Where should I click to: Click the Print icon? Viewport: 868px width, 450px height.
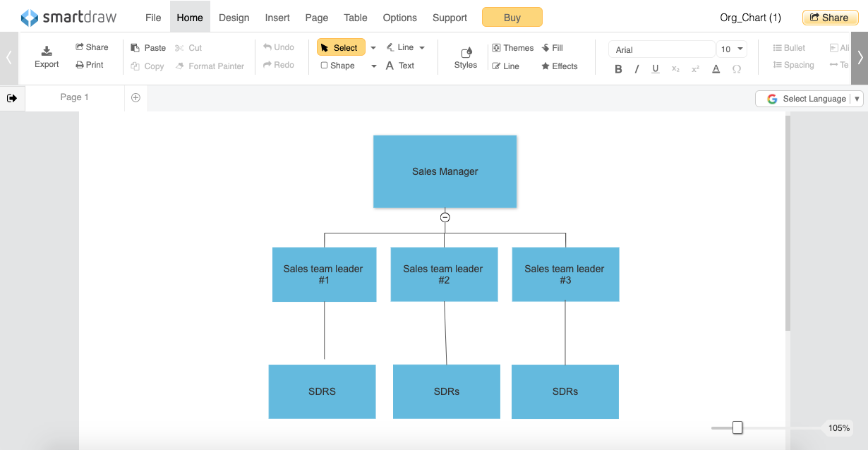point(80,65)
